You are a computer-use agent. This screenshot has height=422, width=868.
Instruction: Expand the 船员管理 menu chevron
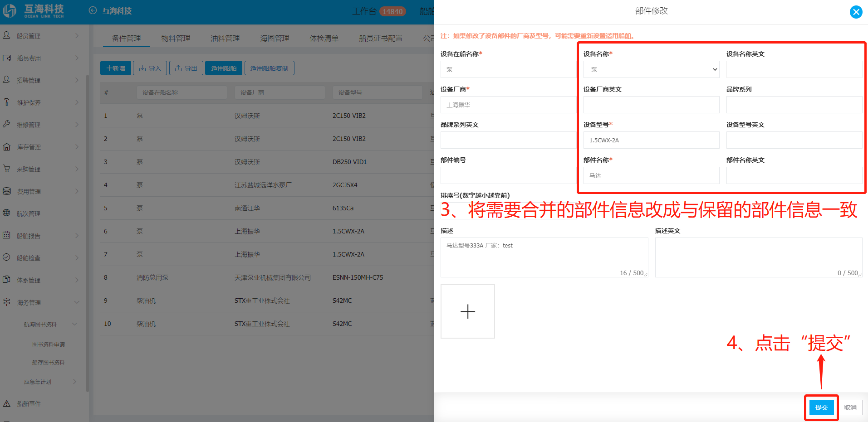[x=77, y=35]
